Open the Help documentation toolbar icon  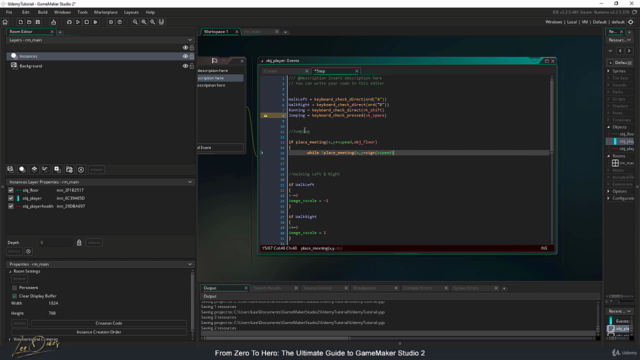tap(120, 22)
